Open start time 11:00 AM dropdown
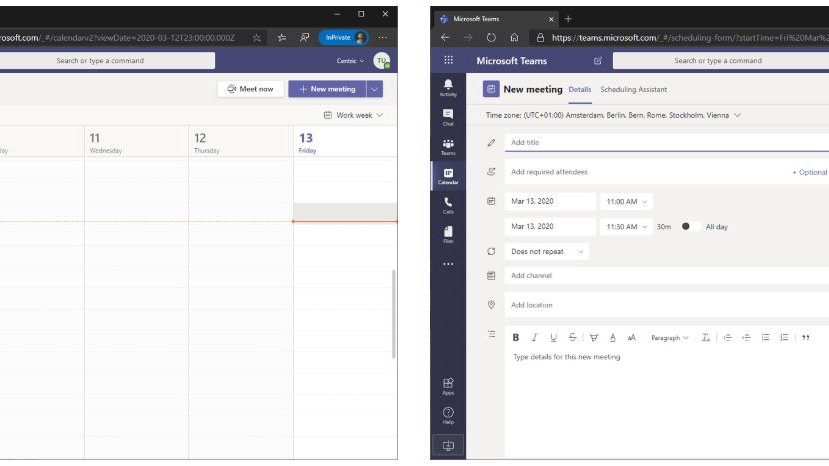Image resolution: width=829 pixels, height=466 pixels. click(x=626, y=202)
